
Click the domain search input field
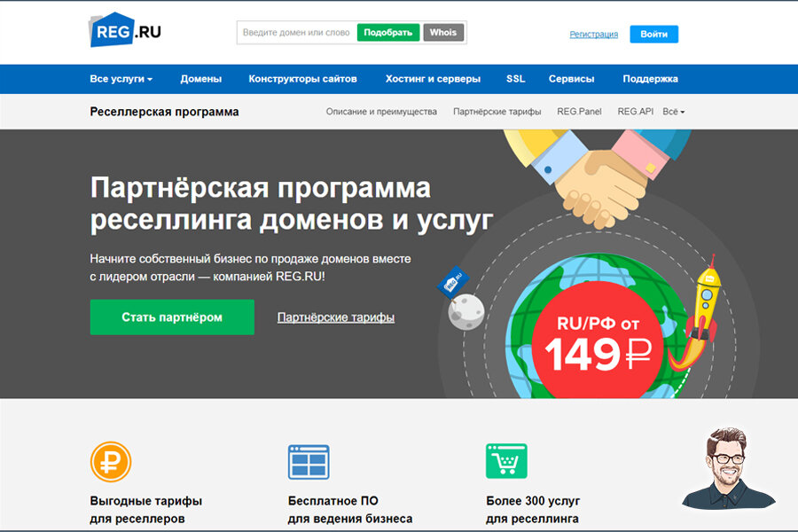coord(297,33)
